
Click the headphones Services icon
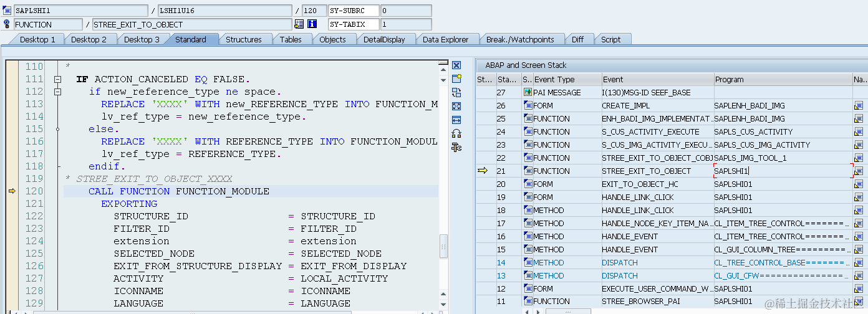[456, 133]
